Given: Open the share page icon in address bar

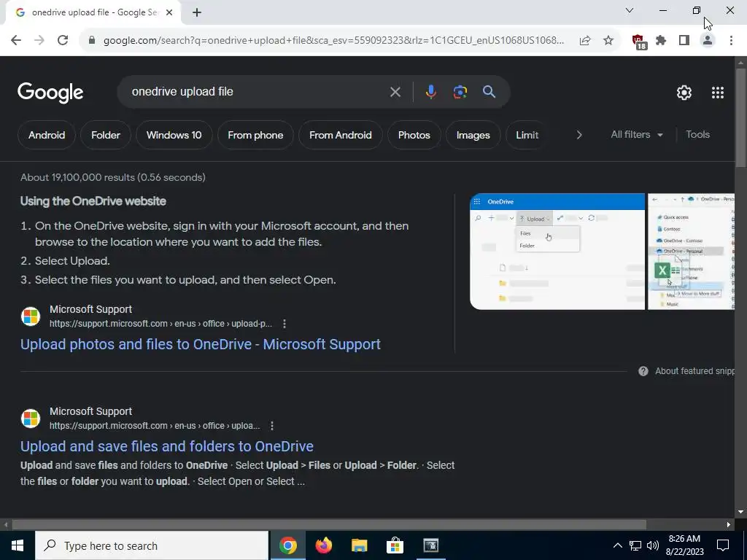Looking at the screenshot, I should [585, 41].
